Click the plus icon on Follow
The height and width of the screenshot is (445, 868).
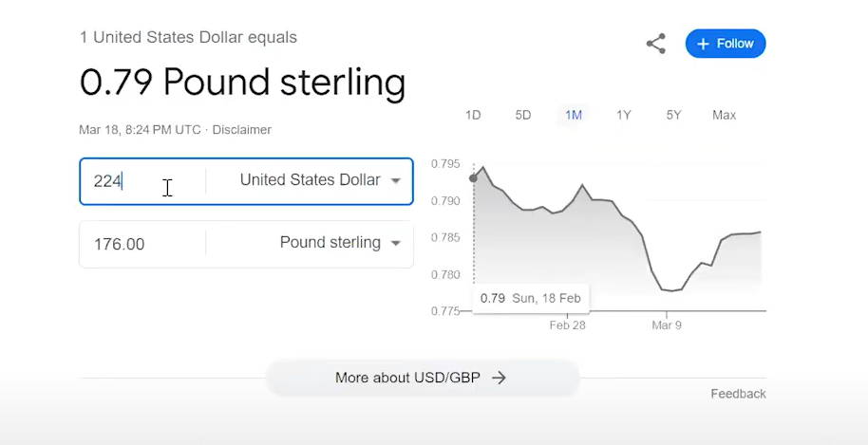[x=703, y=44]
